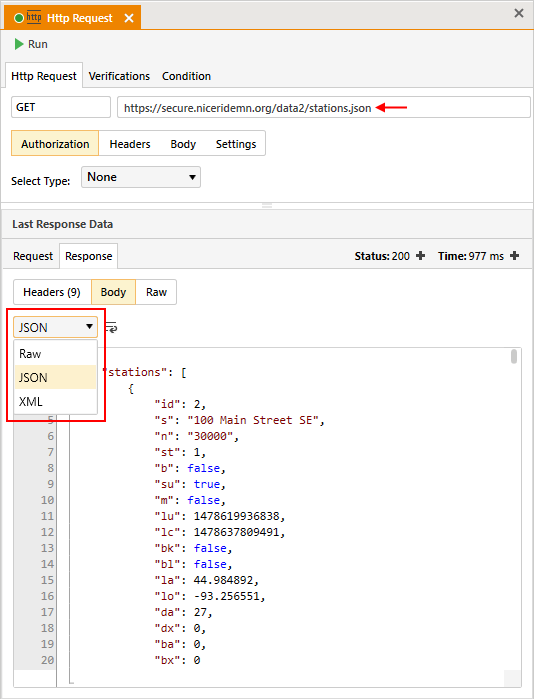Click the JSON format dropdown arrow

pyautogui.click(x=89, y=326)
